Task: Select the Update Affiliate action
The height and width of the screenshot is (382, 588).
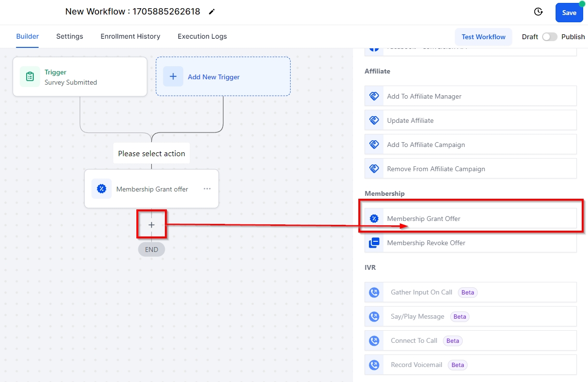Action: coord(410,120)
